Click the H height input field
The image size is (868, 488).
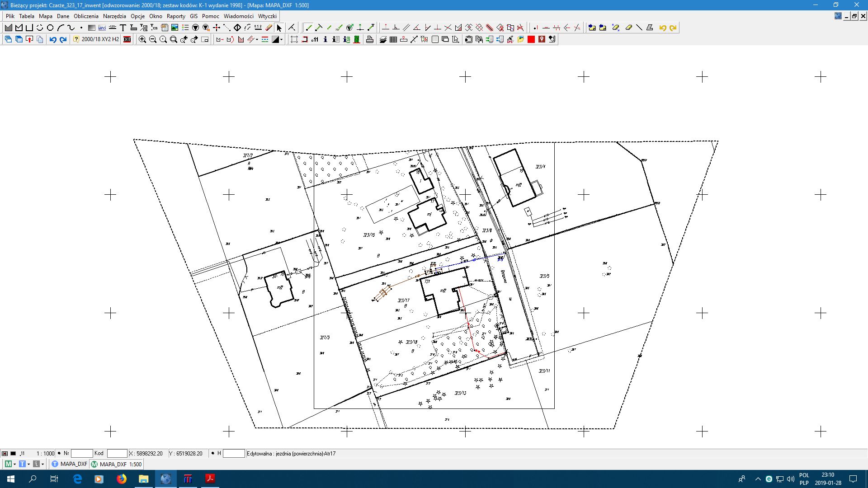coord(234,453)
